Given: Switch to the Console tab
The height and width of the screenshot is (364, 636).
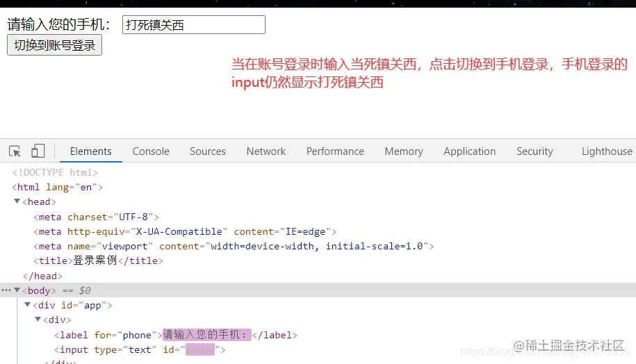Looking at the screenshot, I should pos(151,151).
